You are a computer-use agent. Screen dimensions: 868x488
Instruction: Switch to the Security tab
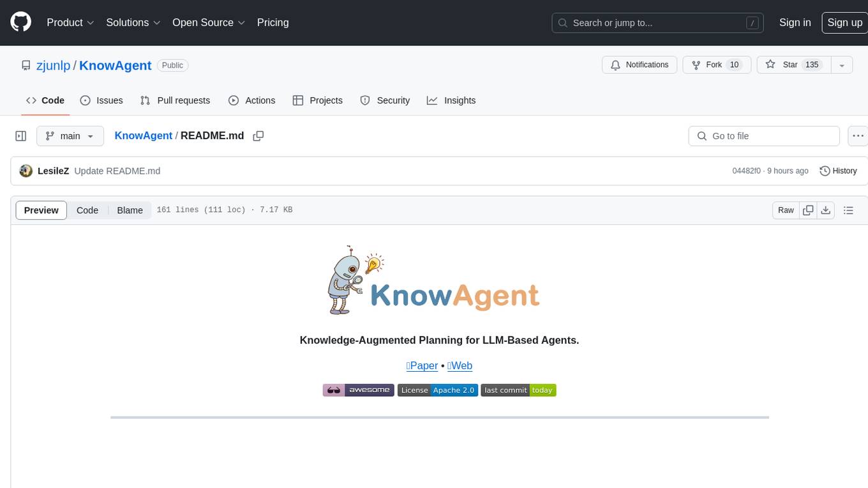point(385,100)
